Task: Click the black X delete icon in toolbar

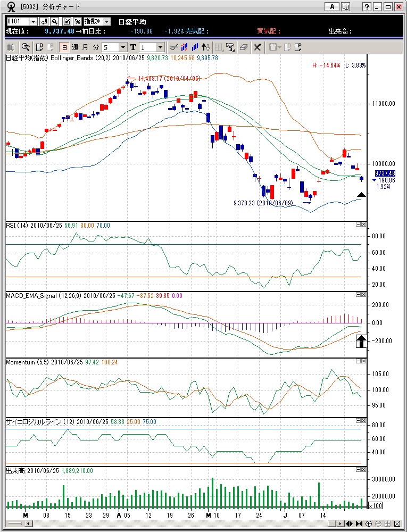Action: coord(258,47)
